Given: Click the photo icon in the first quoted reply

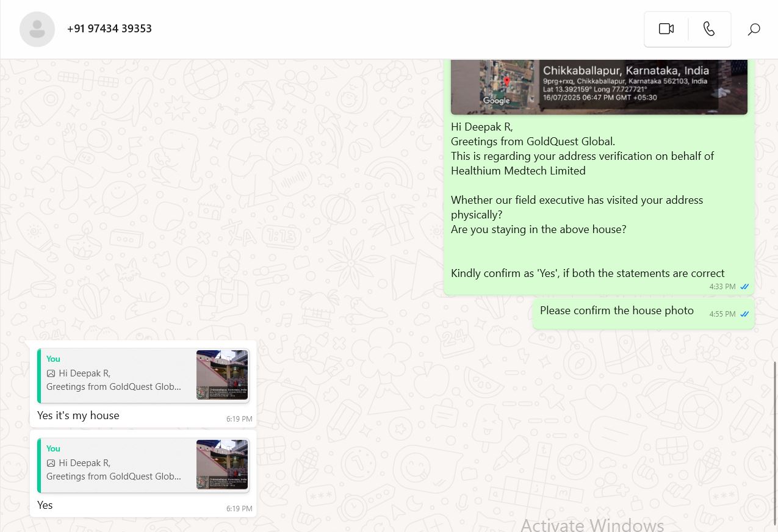Looking at the screenshot, I should click(x=51, y=373).
